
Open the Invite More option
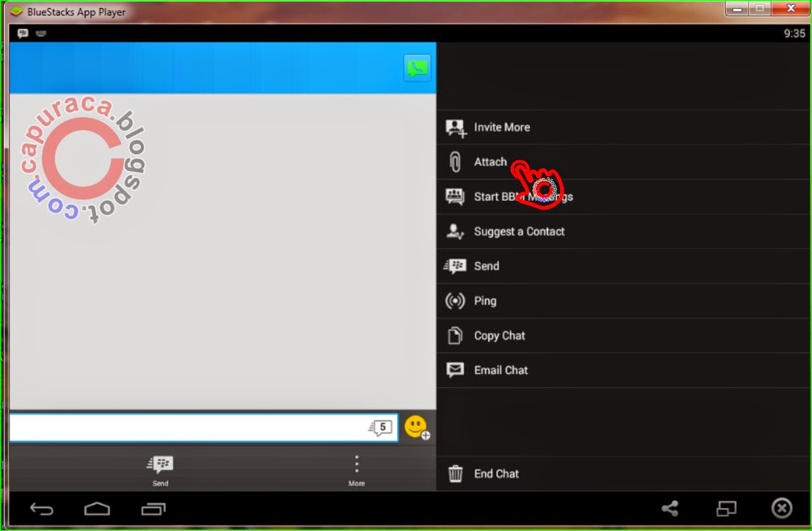pyautogui.click(x=623, y=127)
